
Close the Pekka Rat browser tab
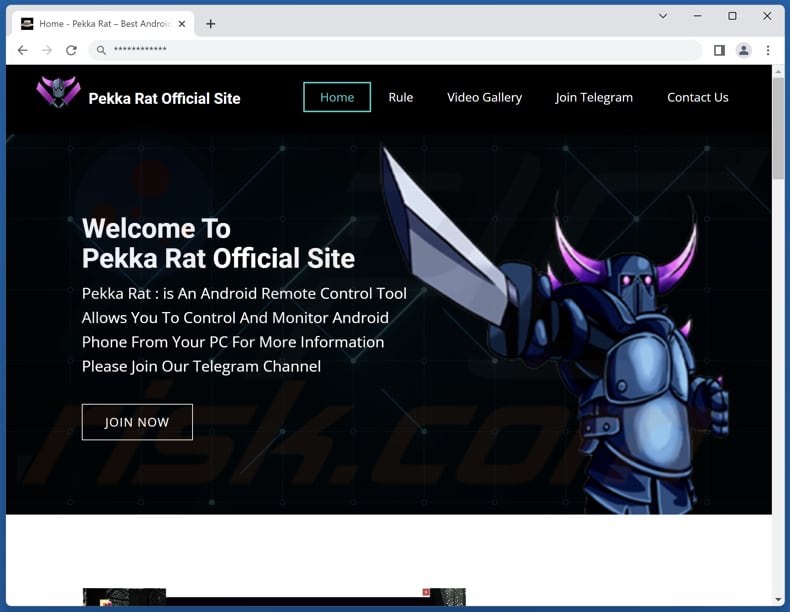pyautogui.click(x=182, y=24)
